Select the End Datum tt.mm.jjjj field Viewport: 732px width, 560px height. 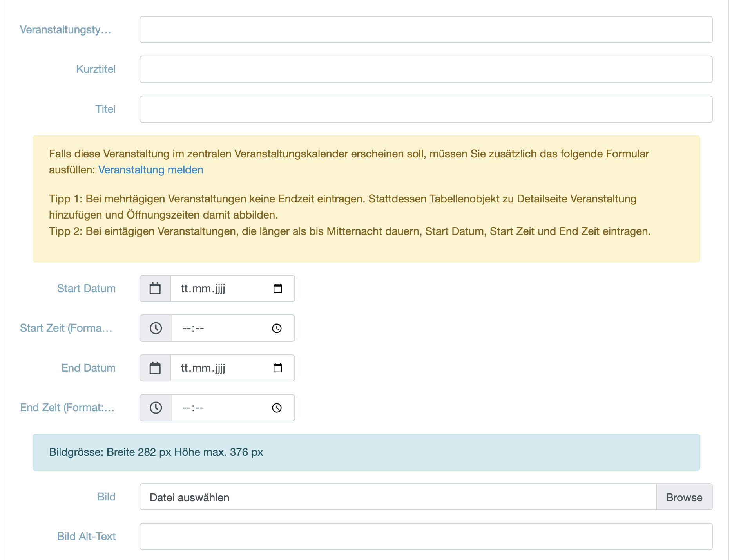[x=232, y=368]
